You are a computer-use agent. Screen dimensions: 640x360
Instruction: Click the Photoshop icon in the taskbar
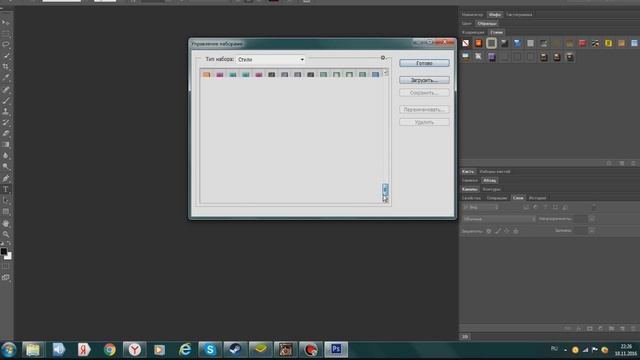[336, 349]
